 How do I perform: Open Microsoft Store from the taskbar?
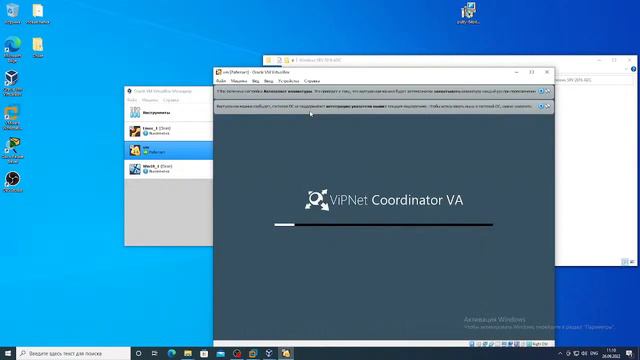(204, 353)
